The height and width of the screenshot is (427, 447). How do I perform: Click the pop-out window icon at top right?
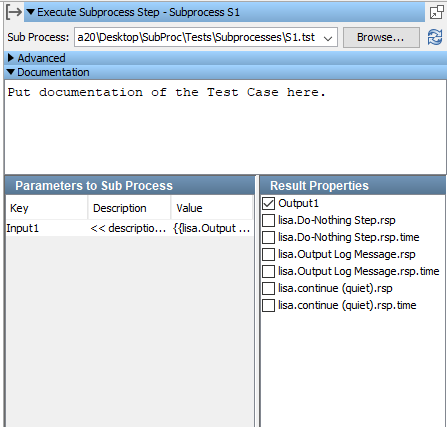[436, 13]
